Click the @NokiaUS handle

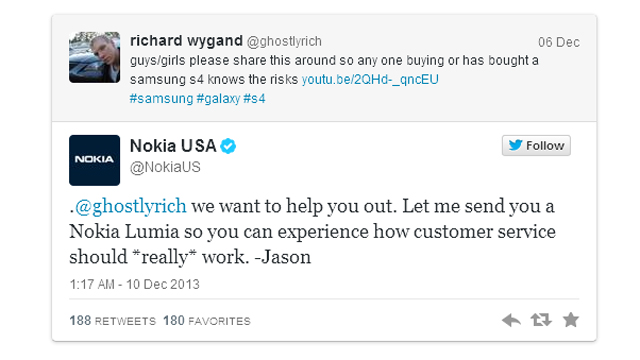[x=165, y=167]
